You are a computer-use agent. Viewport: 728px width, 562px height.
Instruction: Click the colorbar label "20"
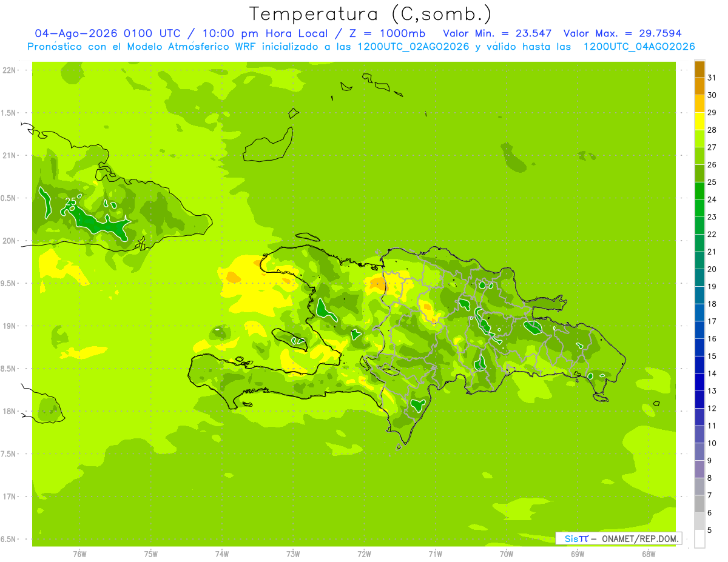712,269
